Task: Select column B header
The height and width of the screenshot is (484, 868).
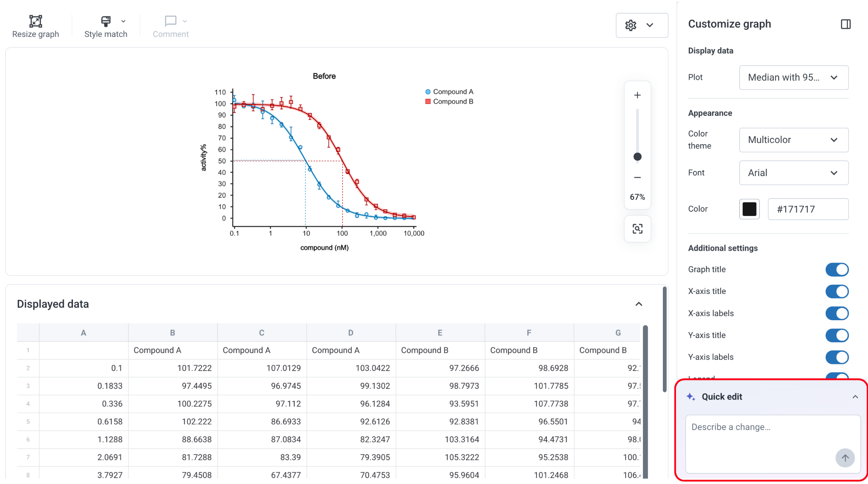Action: click(x=172, y=333)
